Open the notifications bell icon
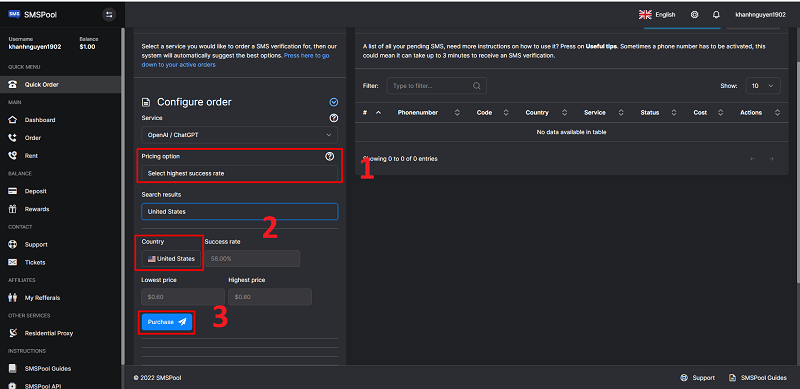This screenshot has width=800, height=389. click(x=716, y=15)
